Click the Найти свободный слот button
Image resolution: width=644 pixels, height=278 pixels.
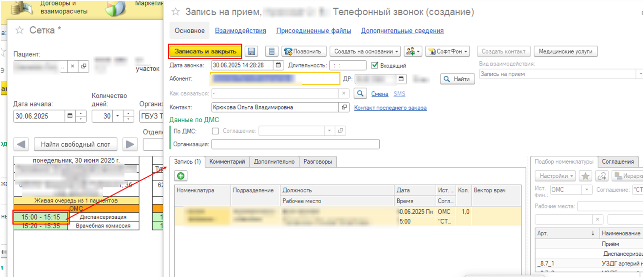tap(75, 144)
